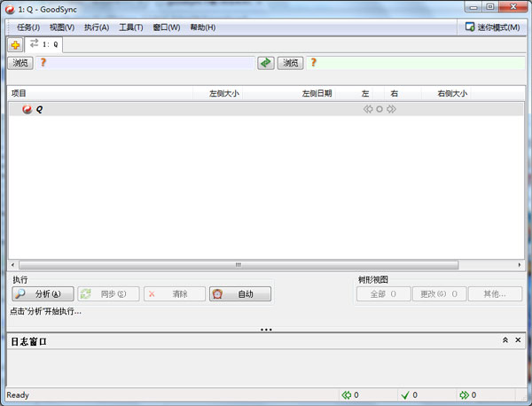Select the 1: Q job tab

coord(43,44)
